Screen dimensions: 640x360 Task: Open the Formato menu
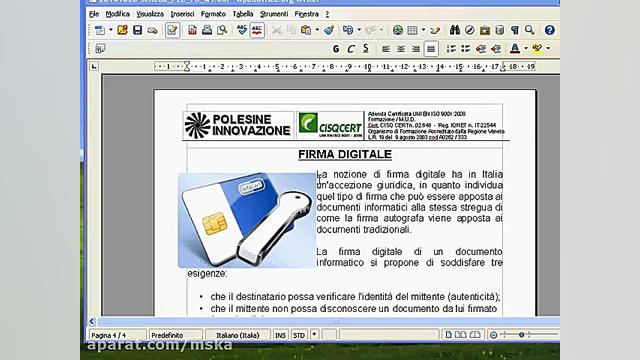213,14
